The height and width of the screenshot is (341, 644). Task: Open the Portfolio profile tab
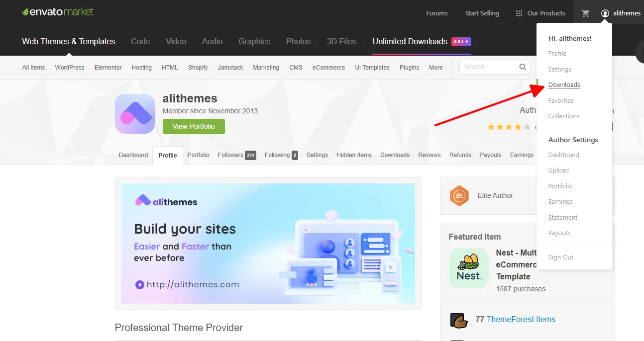198,155
